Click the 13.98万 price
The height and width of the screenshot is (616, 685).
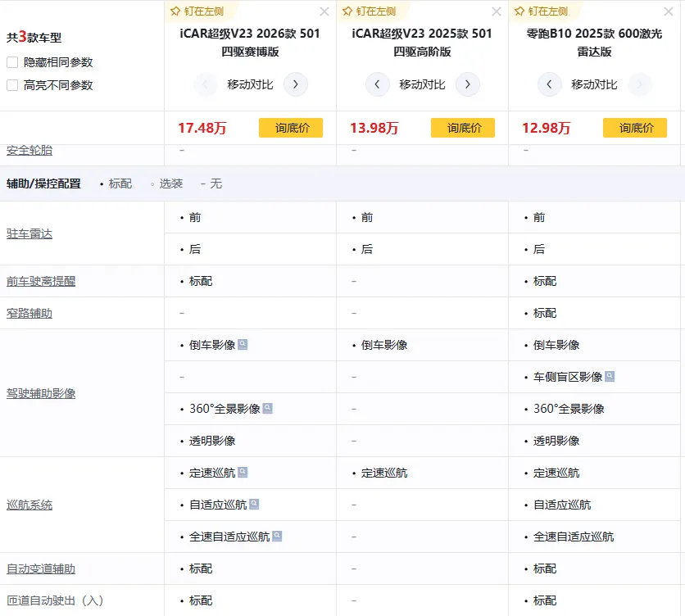coord(374,128)
